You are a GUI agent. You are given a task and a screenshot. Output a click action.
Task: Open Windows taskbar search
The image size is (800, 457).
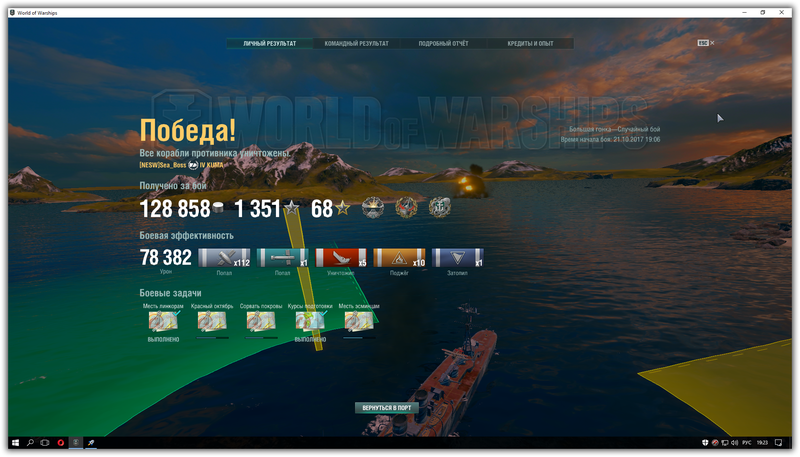pyautogui.click(x=30, y=443)
